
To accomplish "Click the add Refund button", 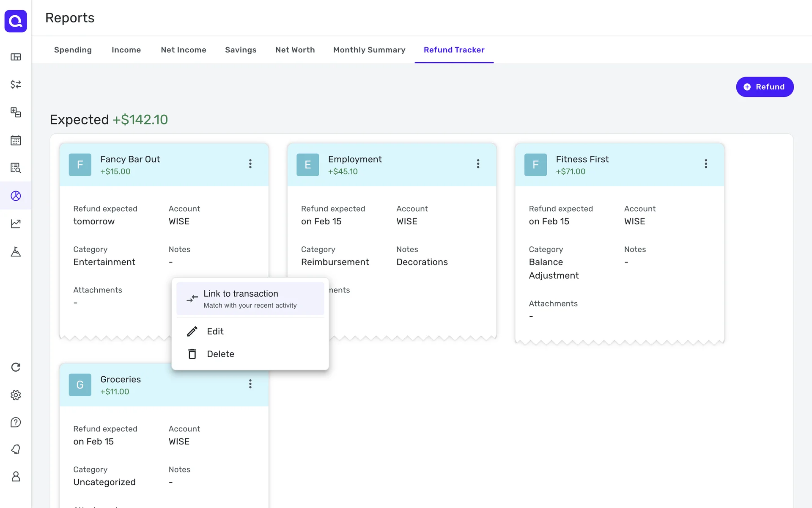I will coord(764,87).
